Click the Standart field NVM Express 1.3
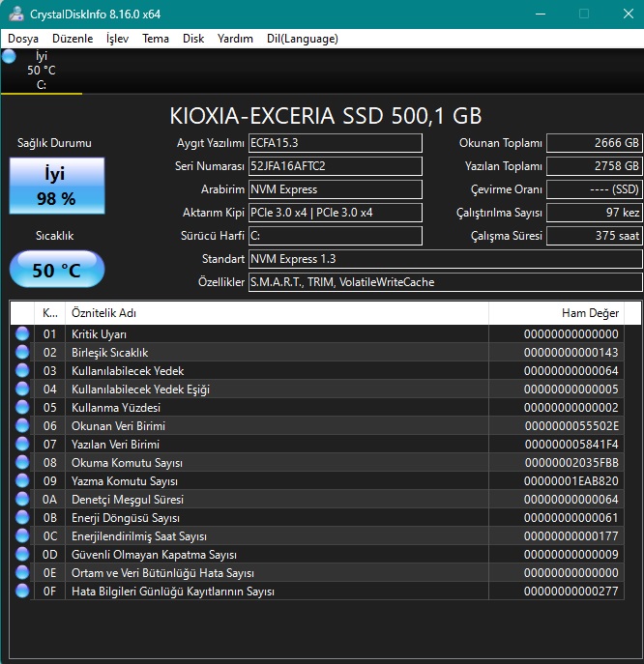644x664 pixels. [x=446, y=259]
